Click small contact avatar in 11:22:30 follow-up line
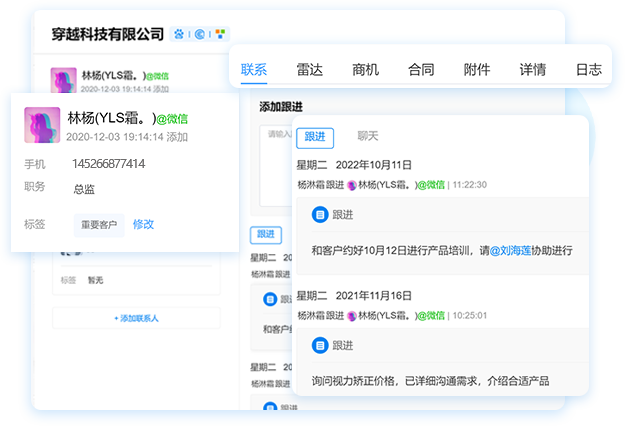 (x=352, y=185)
